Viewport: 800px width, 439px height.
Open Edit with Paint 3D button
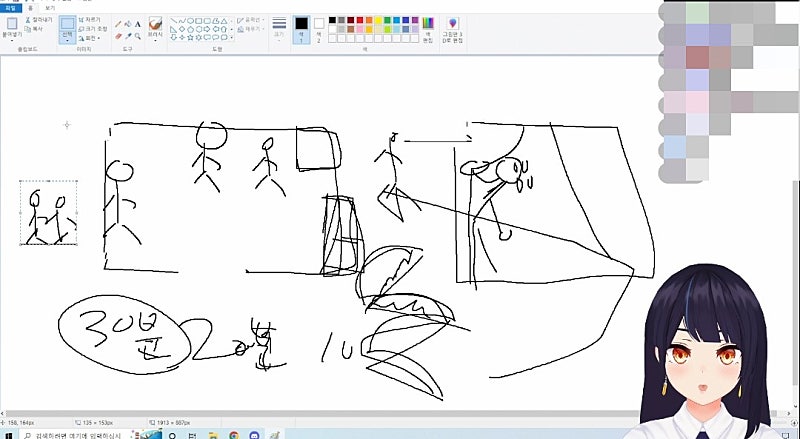(x=453, y=30)
